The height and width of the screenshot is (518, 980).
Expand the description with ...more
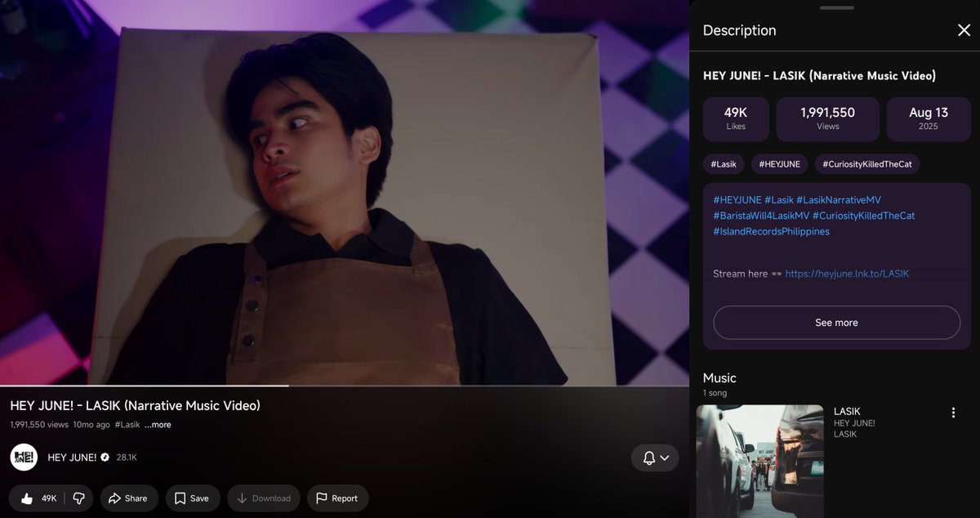pyautogui.click(x=158, y=425)
